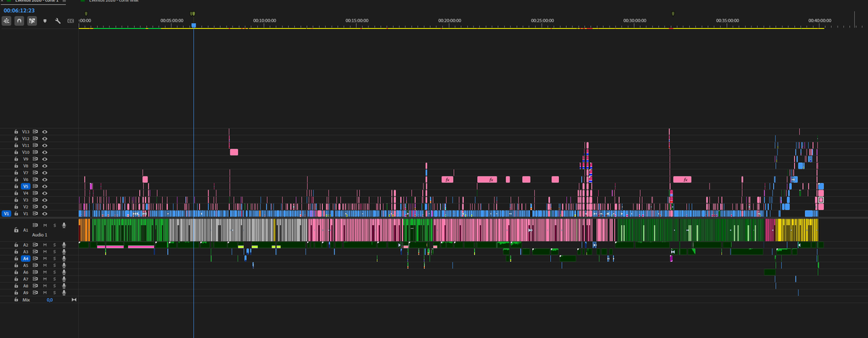The height and width of the screenshot is (338, 868).
Task: Hide video track V9 output
Action: [x=45, y=159]
